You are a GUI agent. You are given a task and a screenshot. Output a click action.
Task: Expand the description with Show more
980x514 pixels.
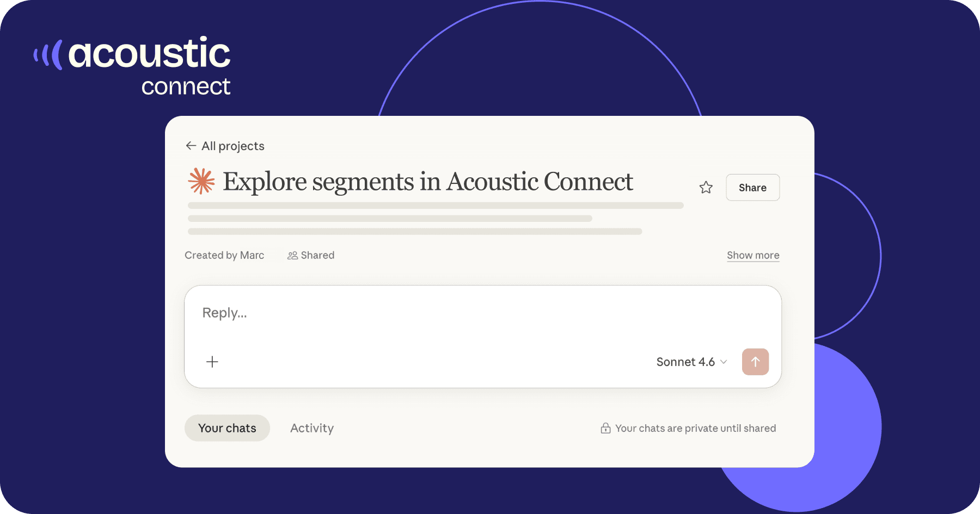click(753, 255)
